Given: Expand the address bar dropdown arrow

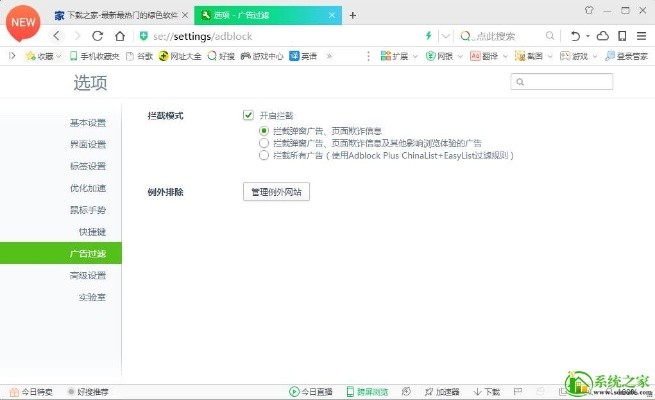Looking at the screenshot, I should point(445,36).
